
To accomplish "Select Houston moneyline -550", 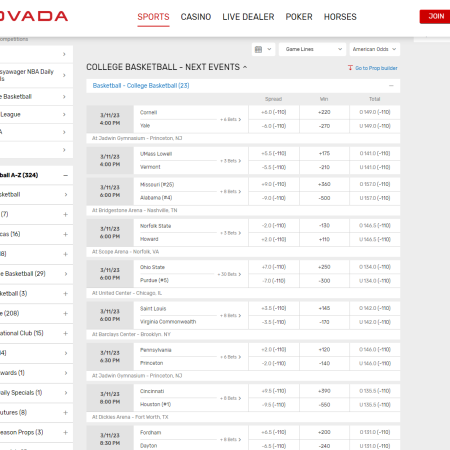I will [x=324, y=405].
